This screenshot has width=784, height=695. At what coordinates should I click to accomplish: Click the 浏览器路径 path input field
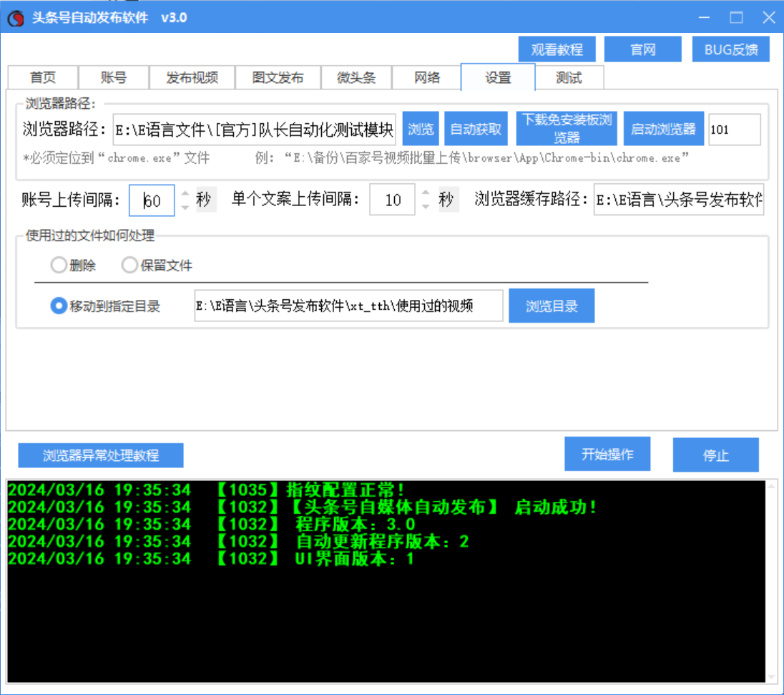pyautogui.click(x=255, y=130)
